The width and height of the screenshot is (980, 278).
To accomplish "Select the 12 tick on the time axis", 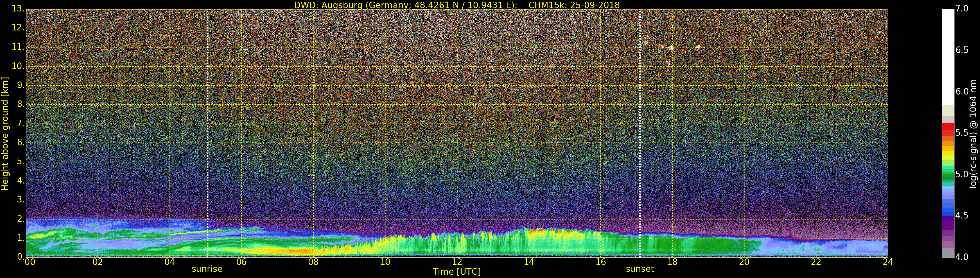I will coord(457,262).
